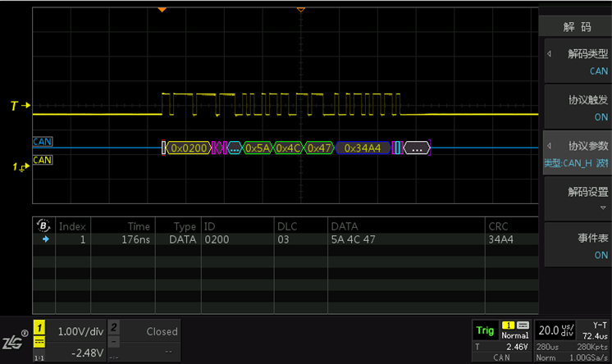The height and width of the screenshot is (364, 612).
Task: Click the T trigger level arrow
Action: coord(21,105)
